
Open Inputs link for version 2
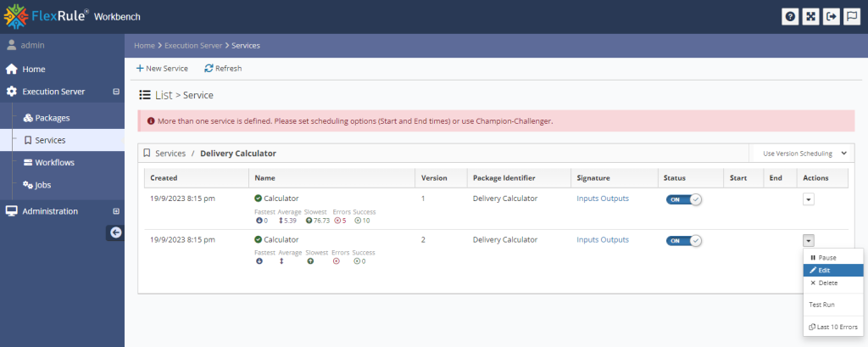587,240
